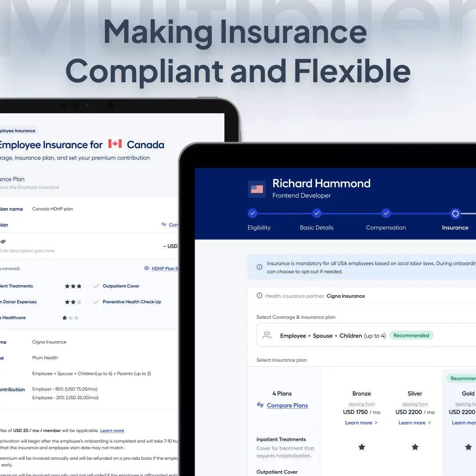Screen dimensions: 476x476
Task: Click the three-star rating for Inpatient Treatments
Action: [73, 286]
